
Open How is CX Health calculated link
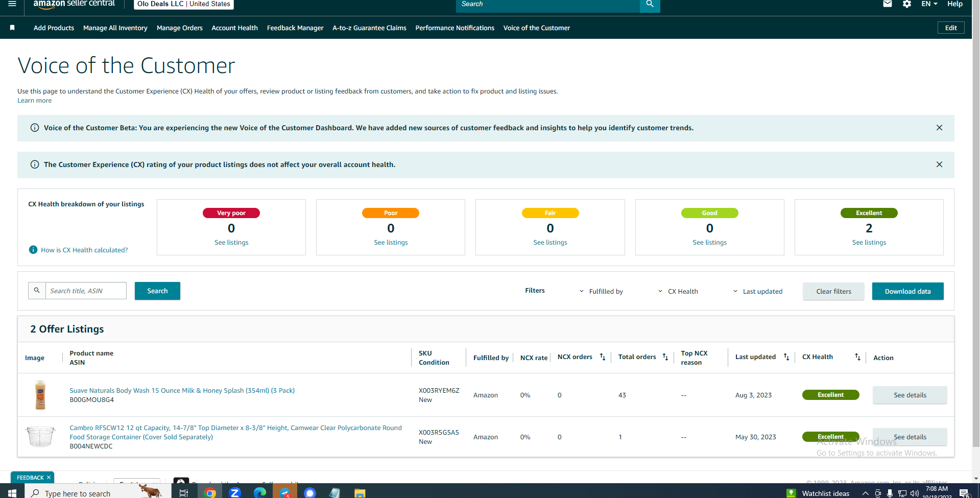(84, 250)
